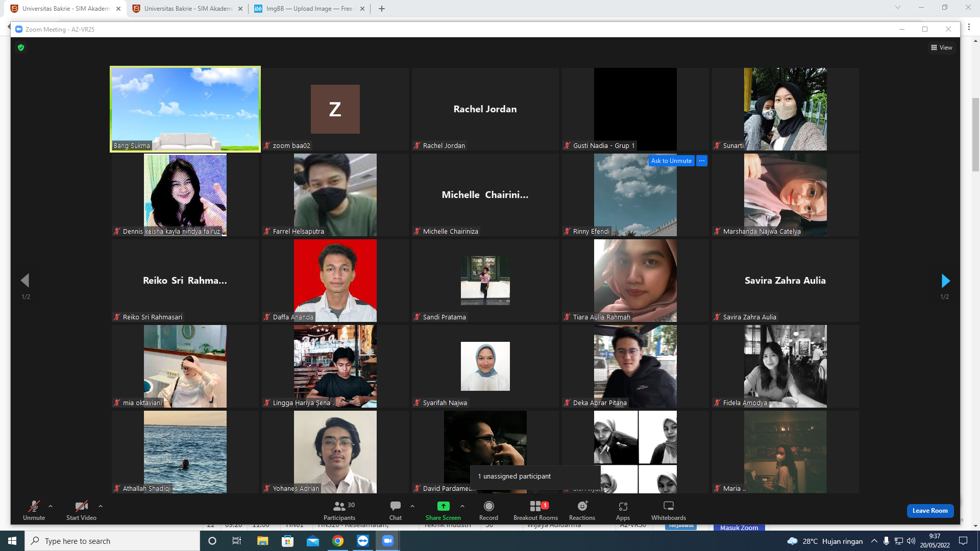
Task: Open system volume control
Action: tap(911, 541)
